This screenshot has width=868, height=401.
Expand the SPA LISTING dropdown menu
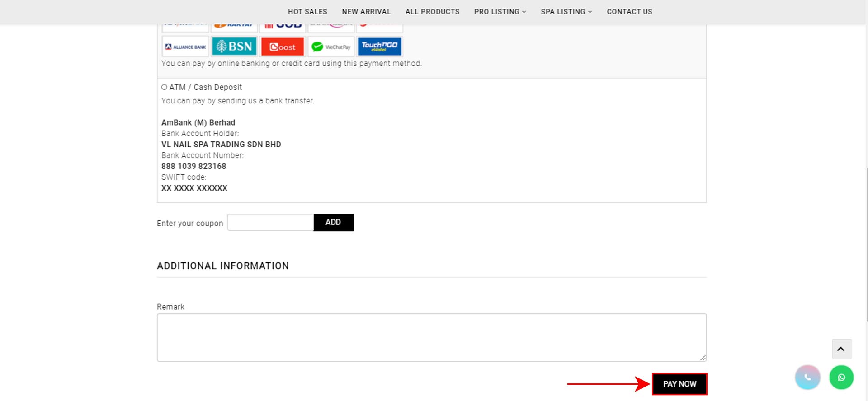[x=566, y=12]
